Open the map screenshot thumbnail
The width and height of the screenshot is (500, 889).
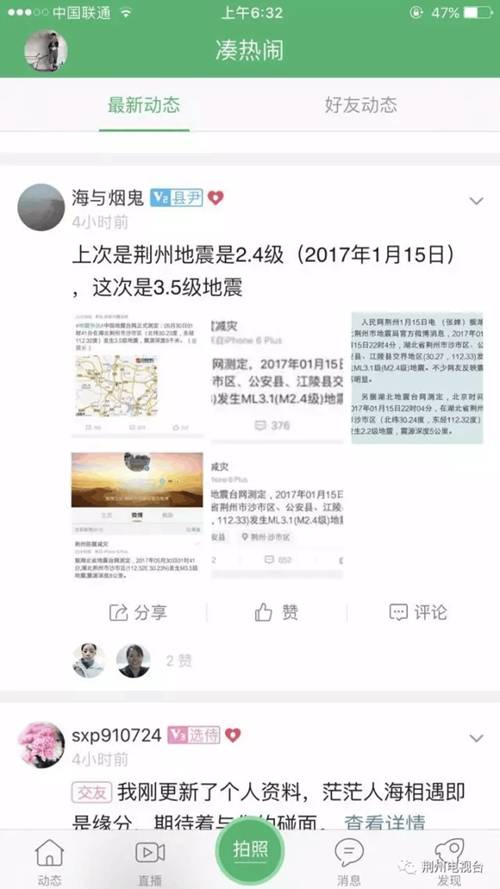[x=137, y=375]
